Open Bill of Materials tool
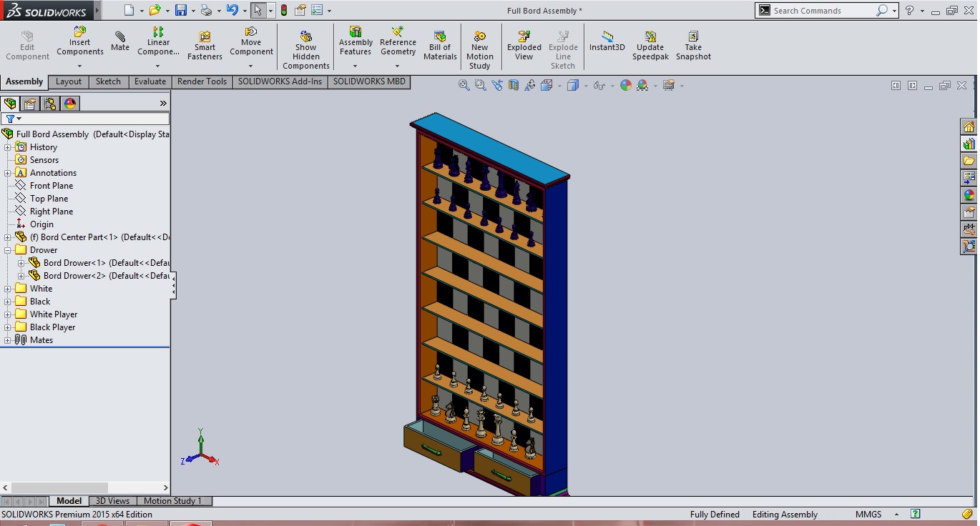This screenshot has width=980, height=526. click(440, 46)
